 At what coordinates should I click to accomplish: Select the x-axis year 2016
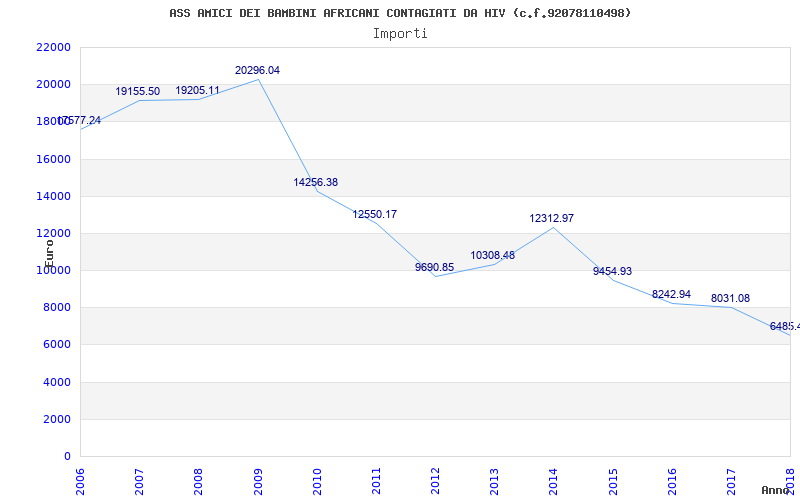click(x=672, y=481)
